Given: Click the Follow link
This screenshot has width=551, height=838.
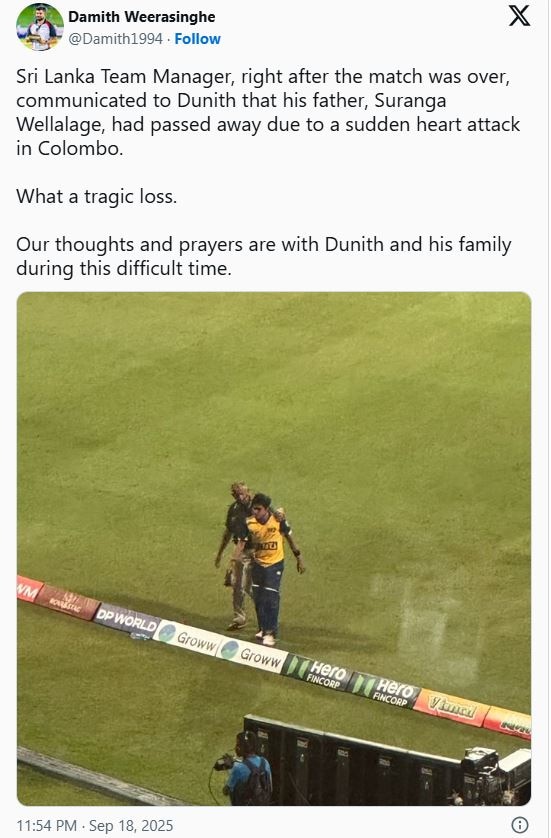Looking at the screenshot, I should (197, 39).
